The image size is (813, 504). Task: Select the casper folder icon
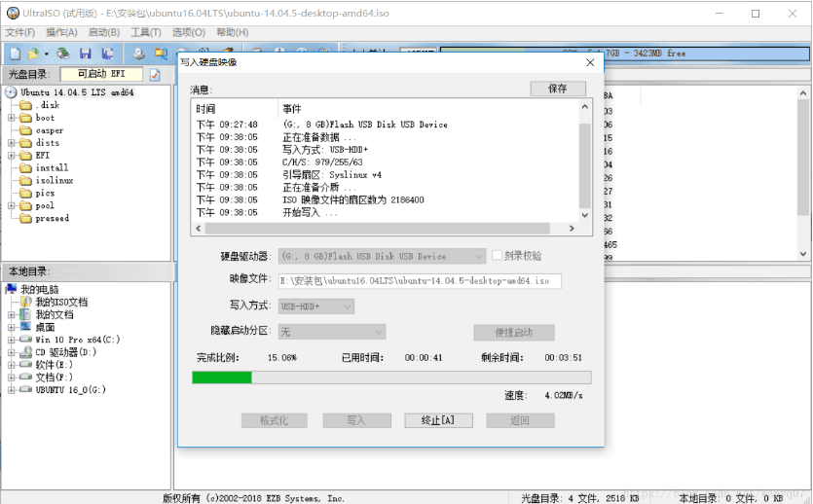[25, 130]
